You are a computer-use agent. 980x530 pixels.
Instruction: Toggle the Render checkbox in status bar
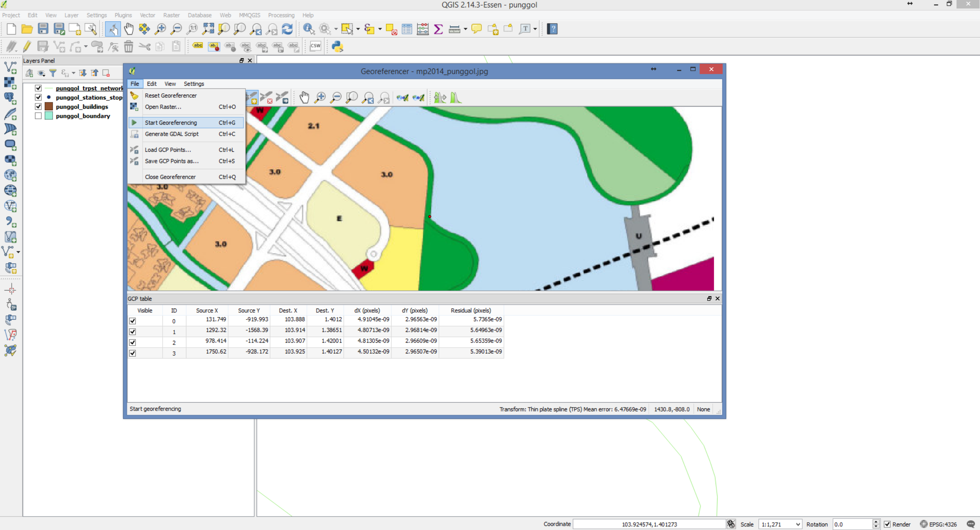[x=887, y=524]
